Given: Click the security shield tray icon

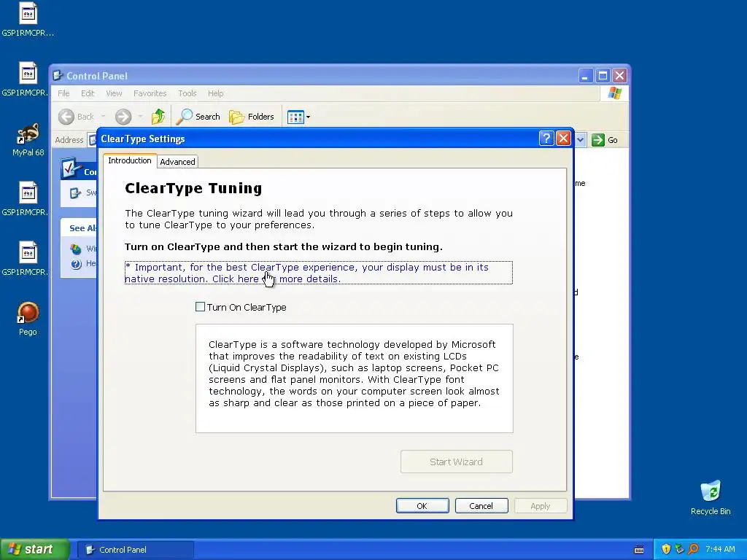Looking at the screenshot, I should click(x=666, y=550).
